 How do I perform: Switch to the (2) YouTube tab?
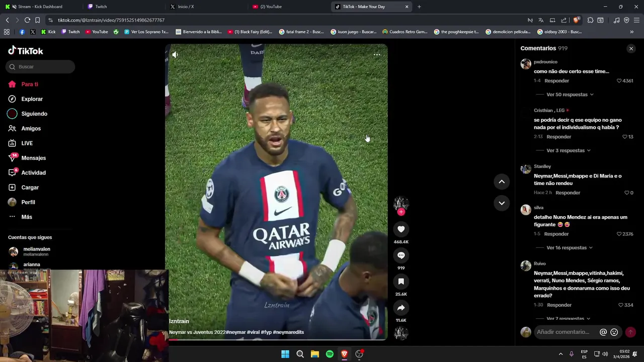[289, 7]
